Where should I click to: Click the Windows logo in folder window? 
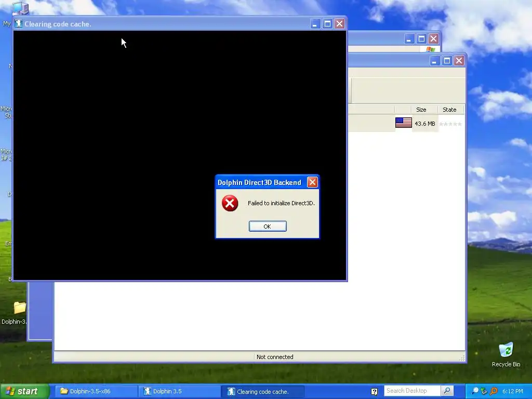point(430,49)
